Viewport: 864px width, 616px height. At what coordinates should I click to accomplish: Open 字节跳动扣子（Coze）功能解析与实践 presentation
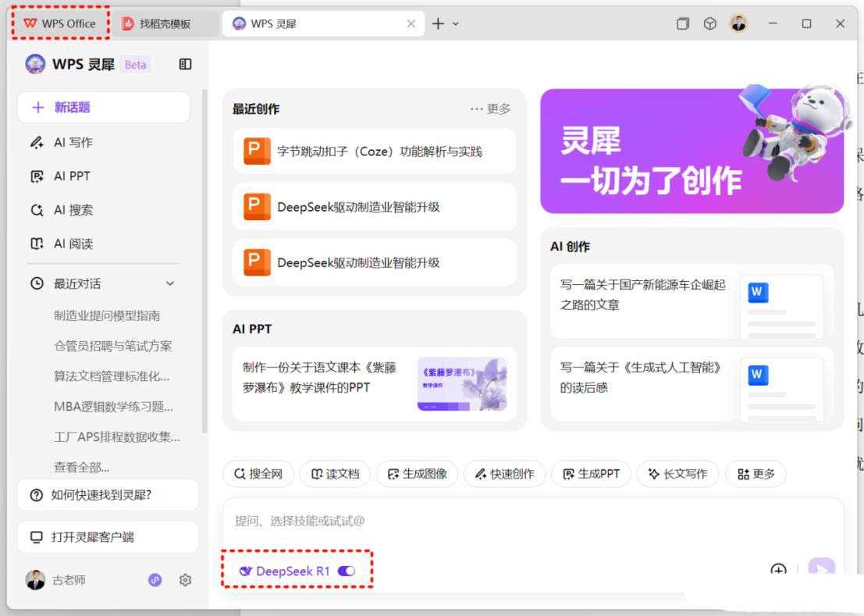[374, 151]
